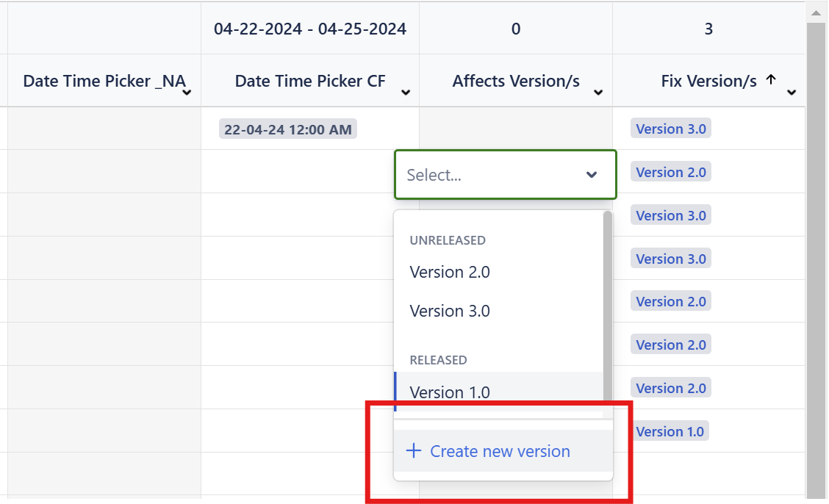This screenshot has width=829, height=504.
Task: Expand the Affects Version/s column chevron menu
Action: pos(598,93)
